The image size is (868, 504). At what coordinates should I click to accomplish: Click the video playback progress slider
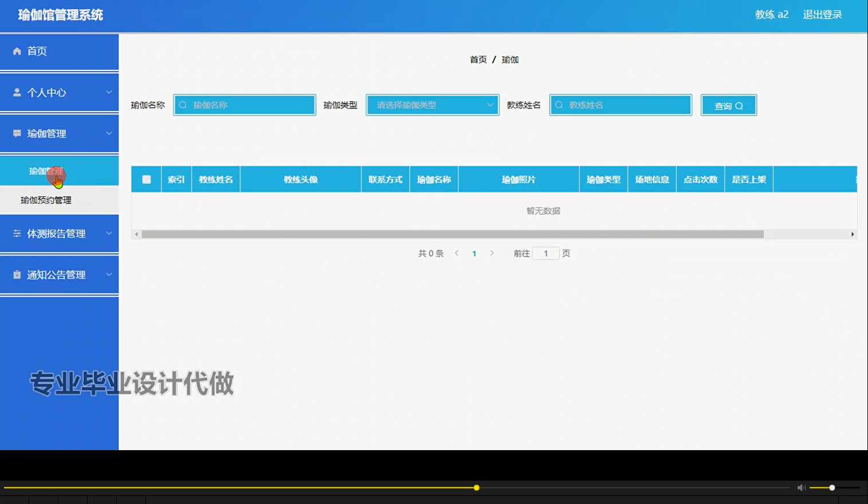[x=476, y=487]
